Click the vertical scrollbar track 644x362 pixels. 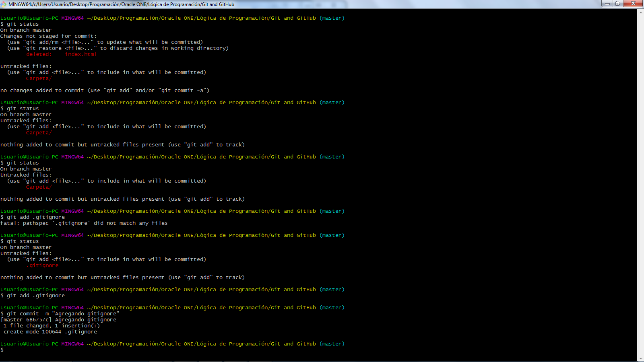point(640,185)
